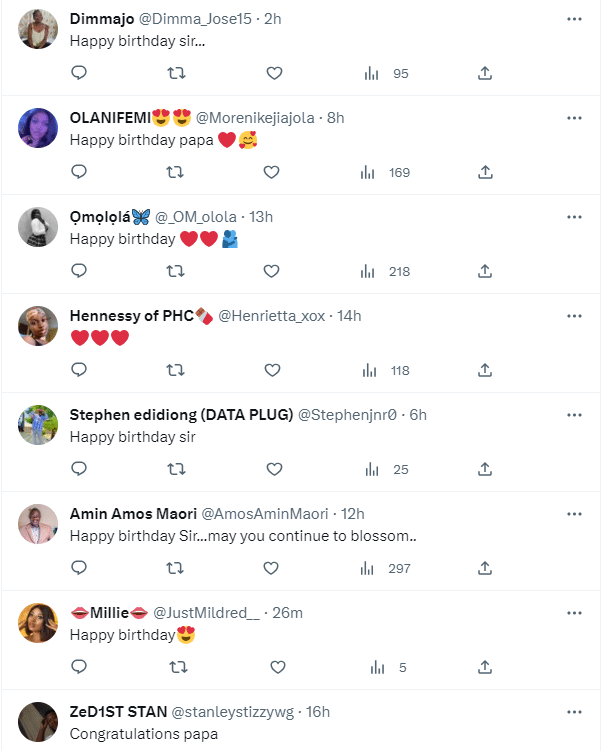This screenshot has width=608, height=751.
Task: Like the Hennessy of PHC hearts tweet
Action: pyautogui.click(x=272, y=370)
